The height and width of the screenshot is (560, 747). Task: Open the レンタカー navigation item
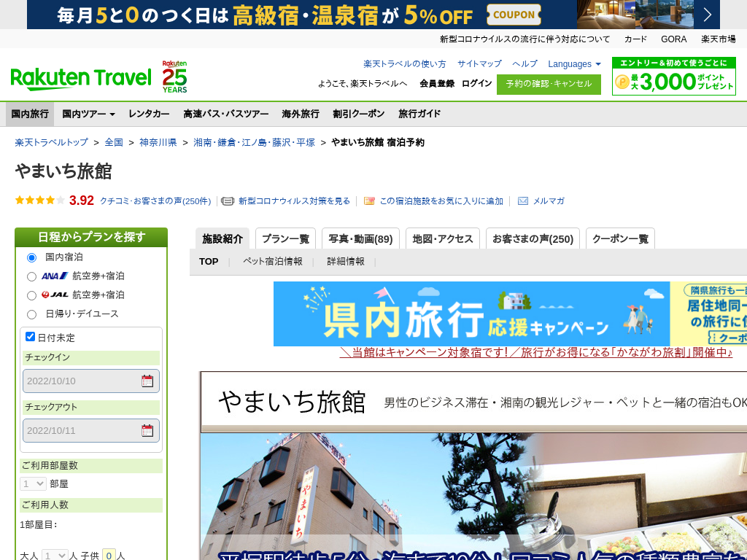(x=149, y=114)
